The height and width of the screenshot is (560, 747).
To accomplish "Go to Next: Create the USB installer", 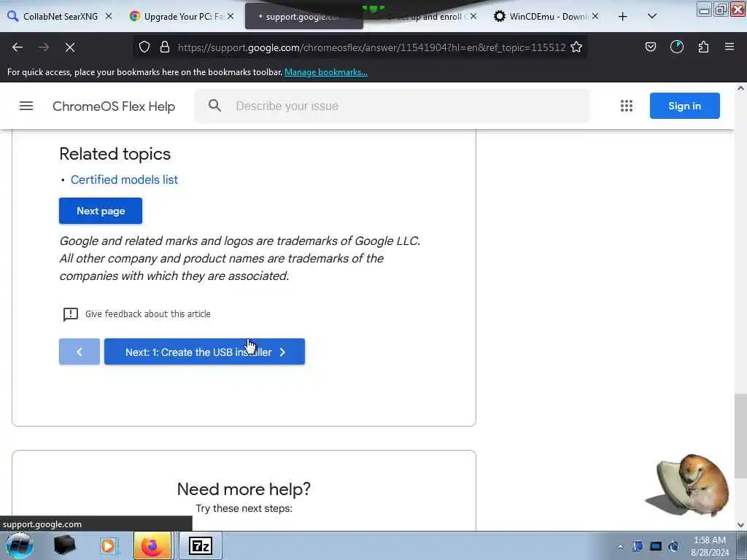I will click(x=204, y=352).
